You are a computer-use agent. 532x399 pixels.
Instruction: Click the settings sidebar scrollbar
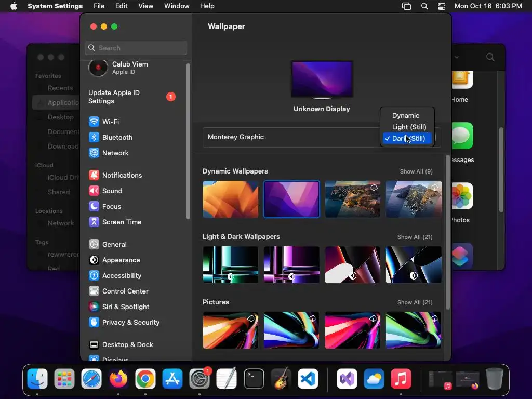coord(188,141)
